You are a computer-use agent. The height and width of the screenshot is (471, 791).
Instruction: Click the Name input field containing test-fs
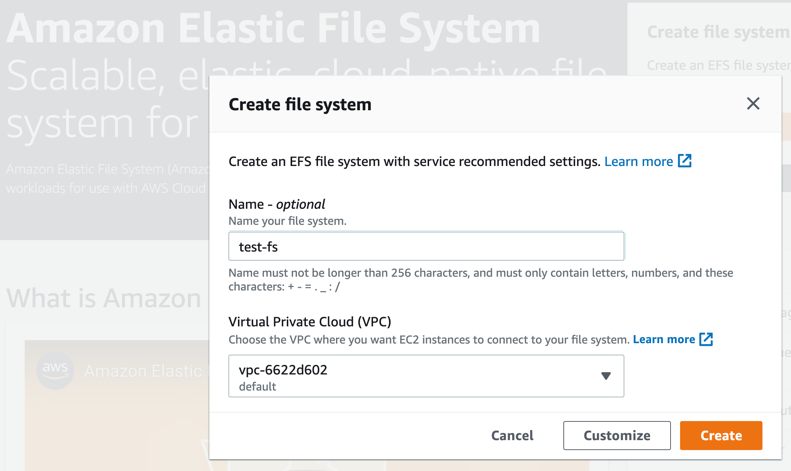click(426, 246)
